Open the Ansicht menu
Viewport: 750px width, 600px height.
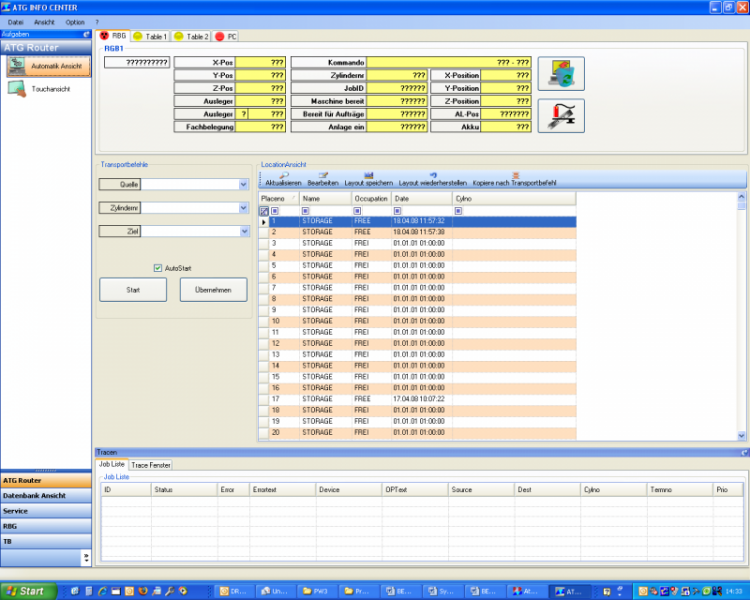click(x=44, y=21)
